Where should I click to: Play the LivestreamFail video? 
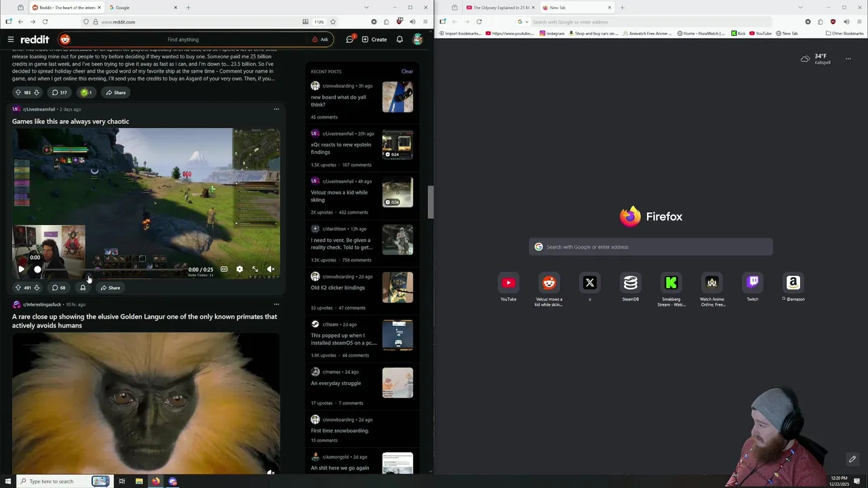(x=21, y=269)
